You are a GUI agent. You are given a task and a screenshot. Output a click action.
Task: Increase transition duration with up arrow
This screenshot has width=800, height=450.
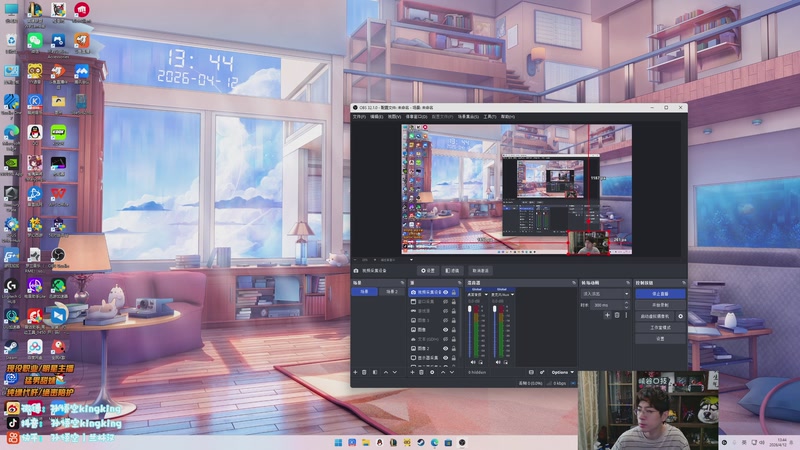tap(627, 303)
